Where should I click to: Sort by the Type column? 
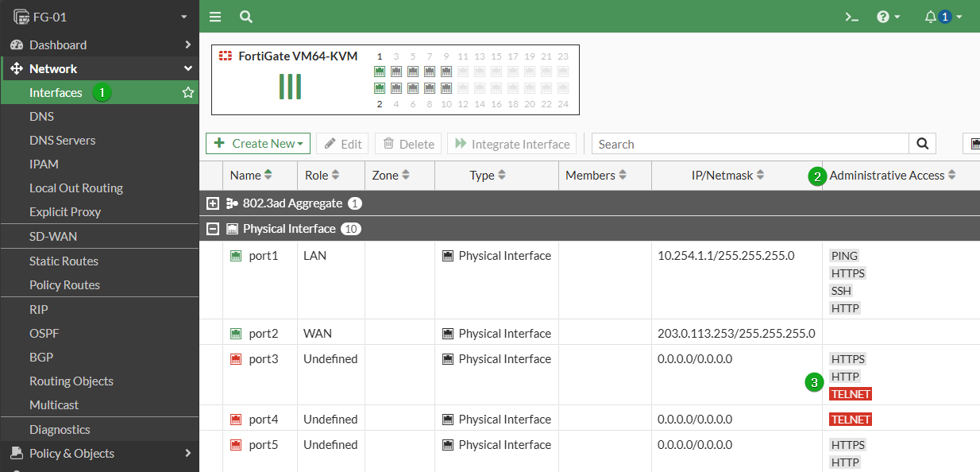pyautogui.click(x=488, y=176)
